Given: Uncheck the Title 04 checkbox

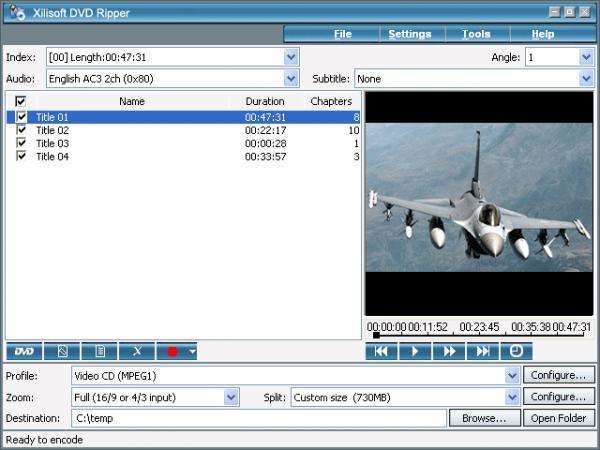Looking at the screenshot, I should pos(21,156).
